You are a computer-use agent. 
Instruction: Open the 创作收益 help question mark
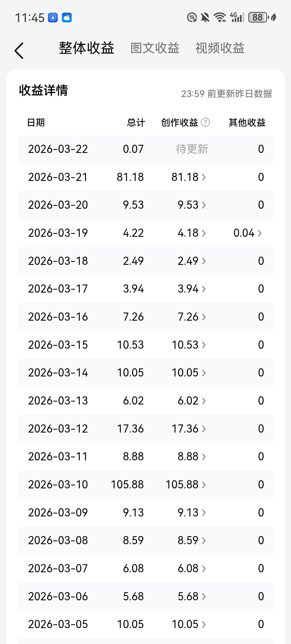[x=205, y=122]
